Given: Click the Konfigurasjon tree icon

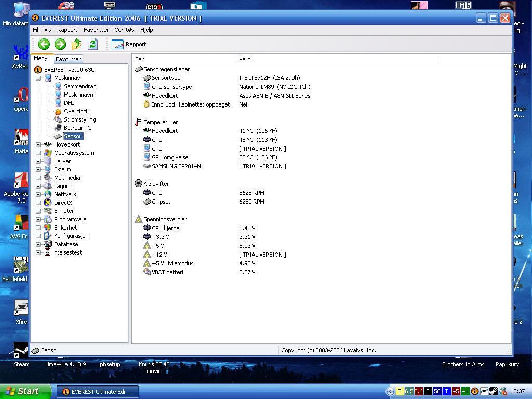Looking at the screenshot, I should click(x=48, y=236).
